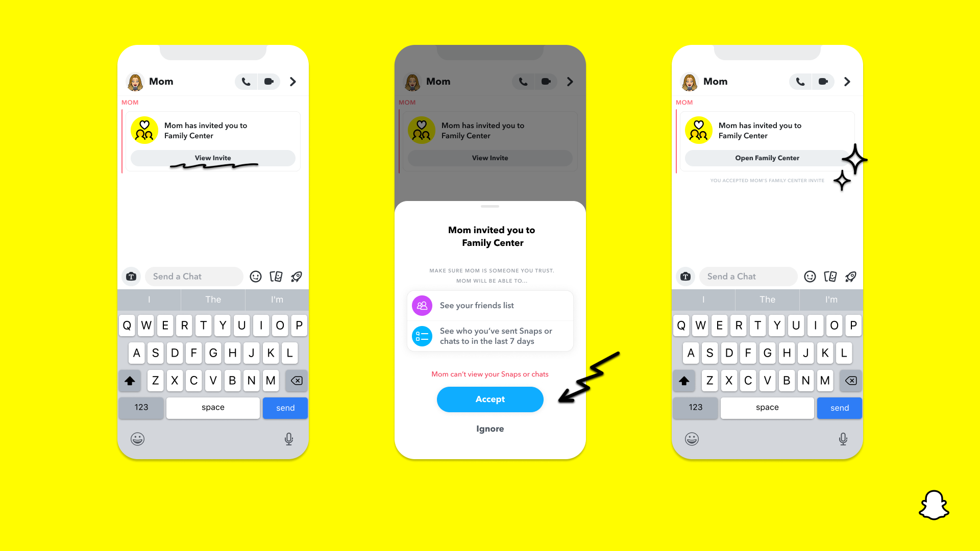The height and width of the screenshot is (551, 980).
Task: Select the Ignore option for Family Center invite
Action: [x=489, y=429]
